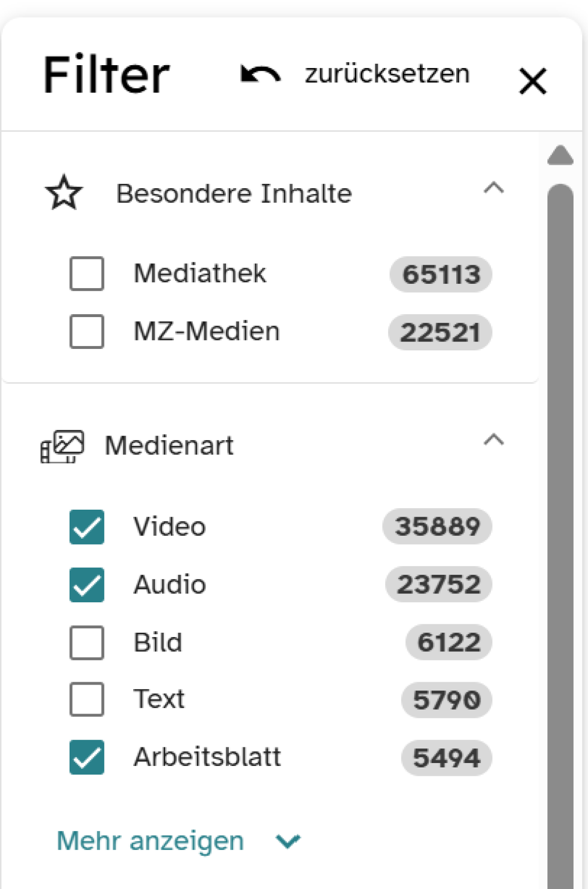Uncheck the Video checkbox
Image resolution: width=588 pixels, height=889 pixels.
pyautogui.click(x=87, y=527)
